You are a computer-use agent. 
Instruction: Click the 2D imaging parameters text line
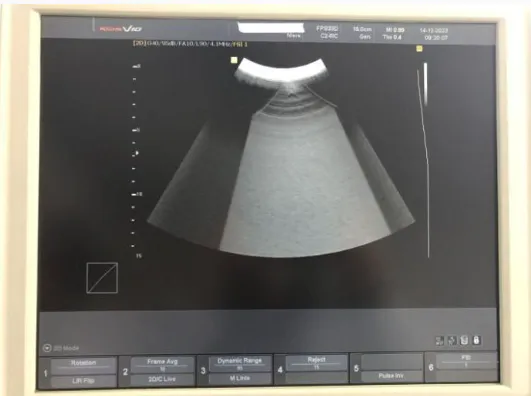190,44
